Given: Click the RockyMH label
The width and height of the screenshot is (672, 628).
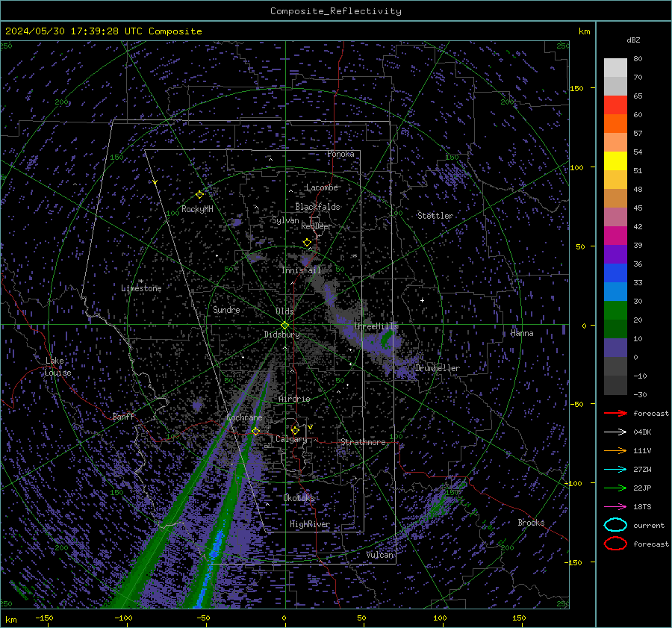Looking at the screenshot, I should pyautogui.click(x=197, y=209).
